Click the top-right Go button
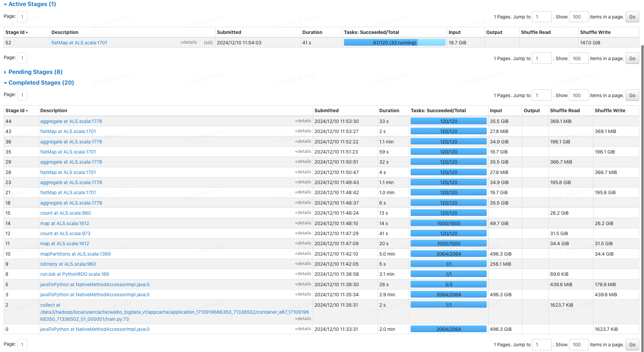This screenshot has width=644, height=352. click(632, 17)
